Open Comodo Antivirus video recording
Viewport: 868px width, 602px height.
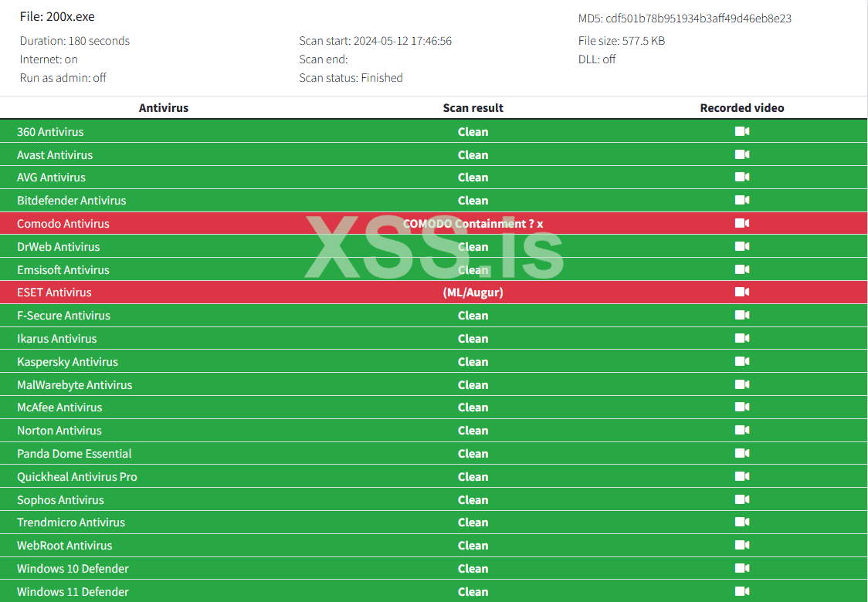click(742, 223)
